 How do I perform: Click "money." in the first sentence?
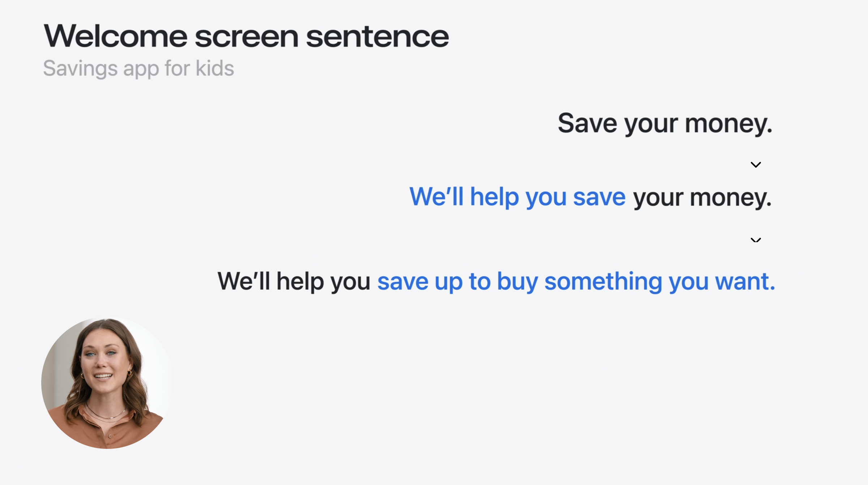(x=729, y=124)
